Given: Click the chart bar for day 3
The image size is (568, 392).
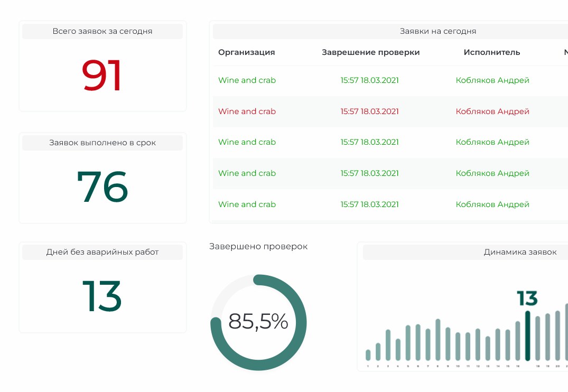Looking at the screenshot, I should (x=388, y=345).
